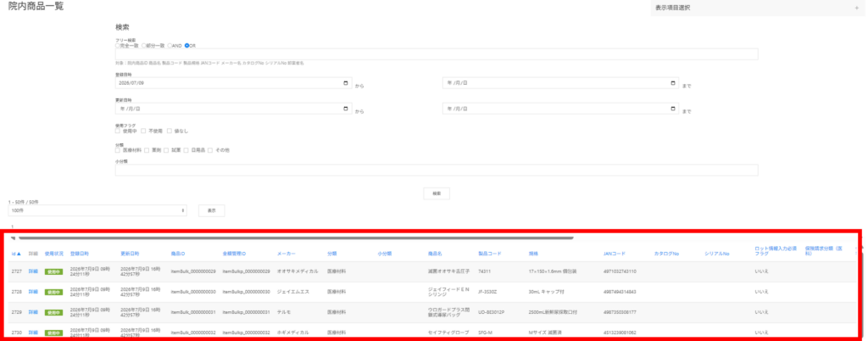Open calendar picker for registration end date

click(672, 83)
